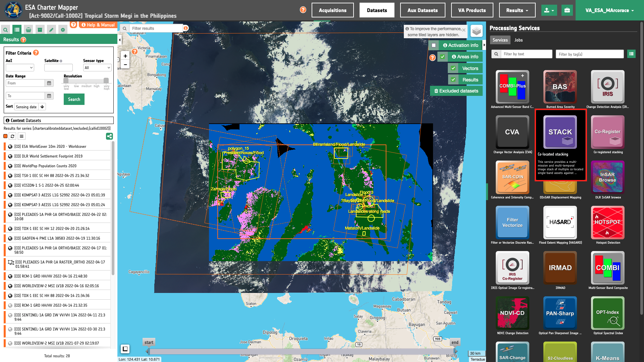Open the VA_ESA_MArcorace user menu
This screenshot has height=362, width=644.
[x=609, y=10]
